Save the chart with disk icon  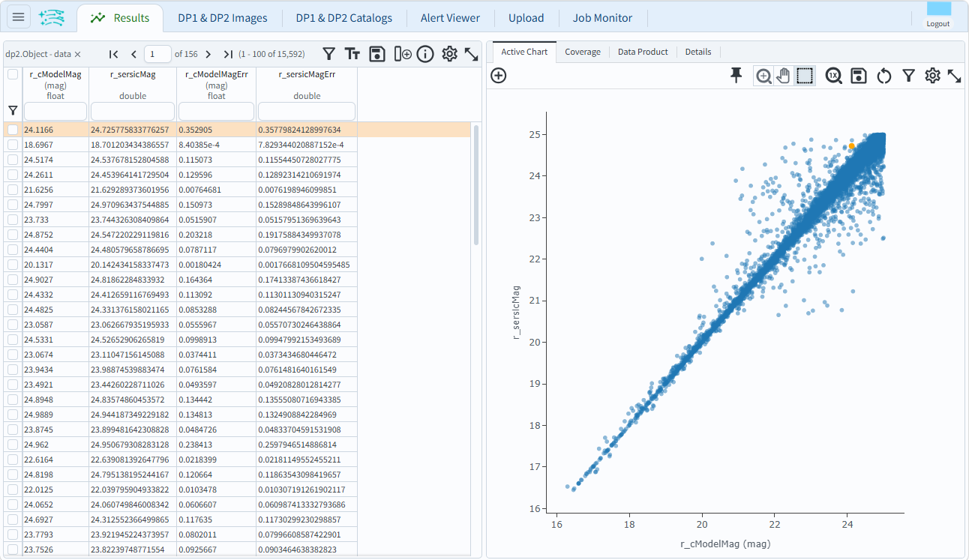tap(859, 75)
